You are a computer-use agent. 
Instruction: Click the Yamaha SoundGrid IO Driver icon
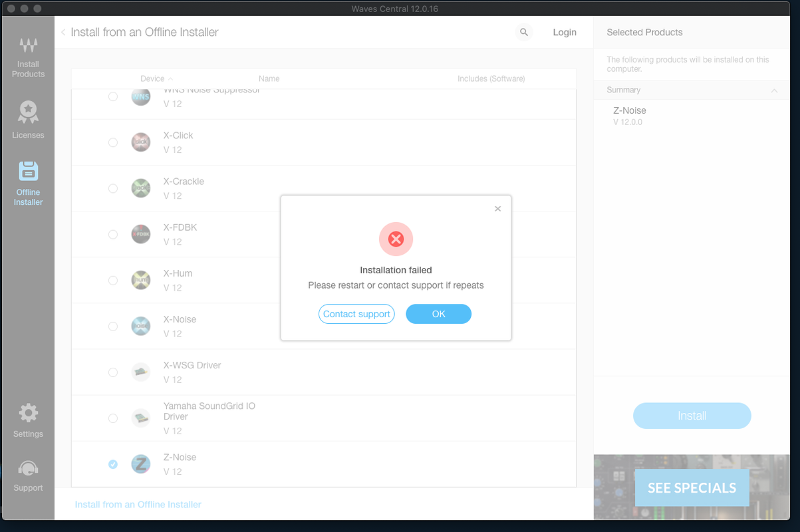[140, 418]
